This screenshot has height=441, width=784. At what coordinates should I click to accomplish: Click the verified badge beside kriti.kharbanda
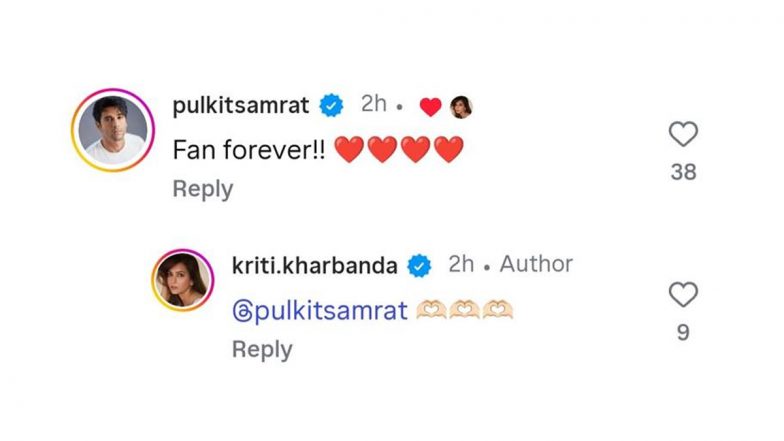pos(419,266)
